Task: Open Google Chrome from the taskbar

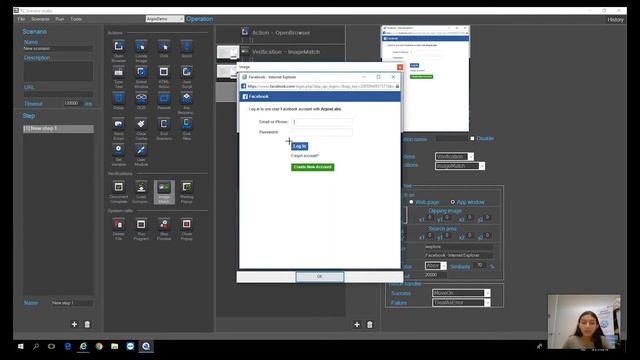Action: 99,346
